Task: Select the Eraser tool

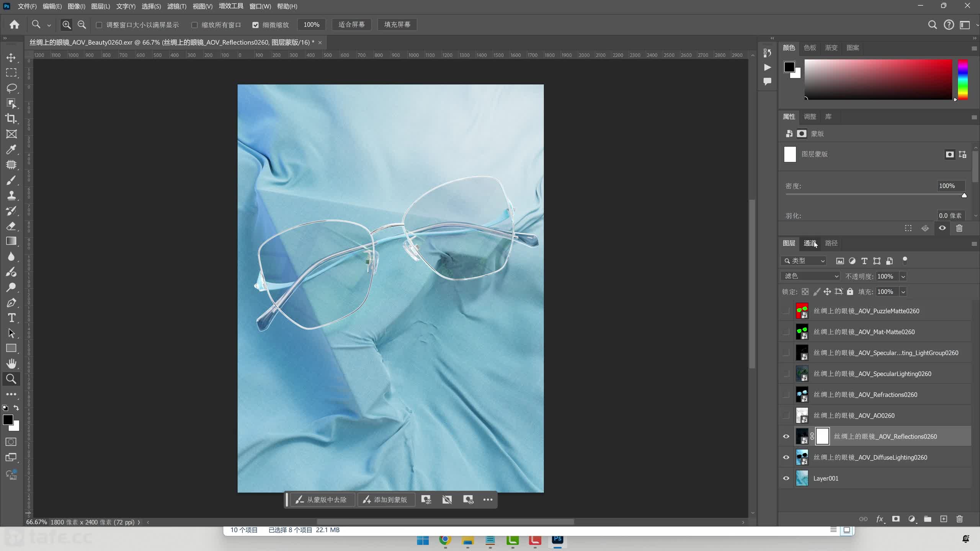Action: click(x=11, y=226)
